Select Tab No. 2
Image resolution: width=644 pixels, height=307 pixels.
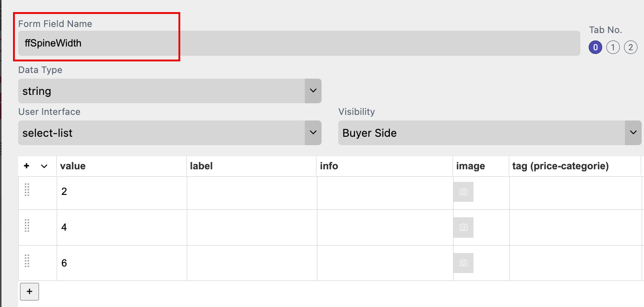coord(631,47)
